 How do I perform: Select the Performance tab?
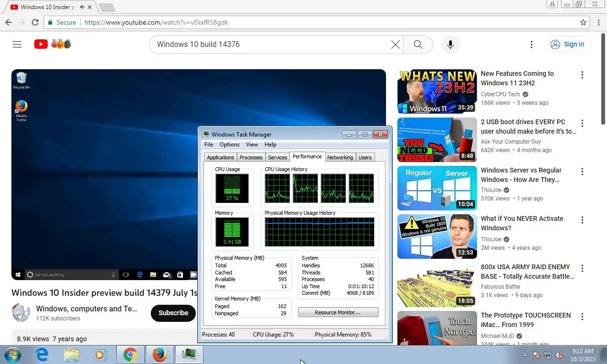pos(307,156)
